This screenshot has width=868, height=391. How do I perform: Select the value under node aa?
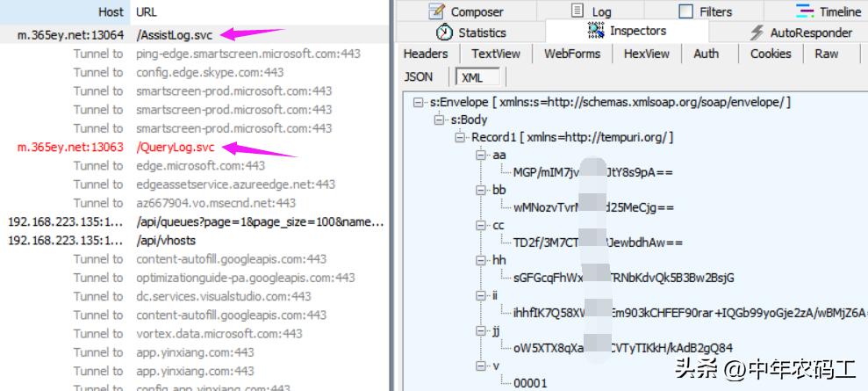pyautogui.click(x=593, y=172)
